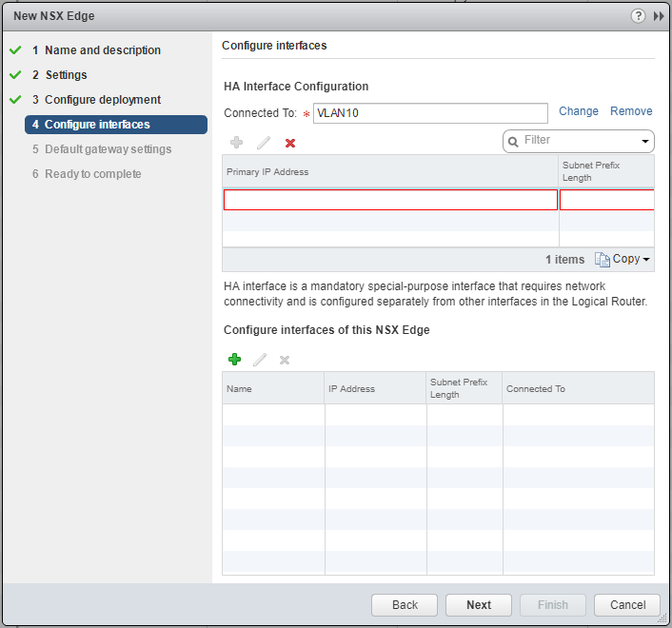Open step 3 Configure deployment

click(x=102, y=100)
